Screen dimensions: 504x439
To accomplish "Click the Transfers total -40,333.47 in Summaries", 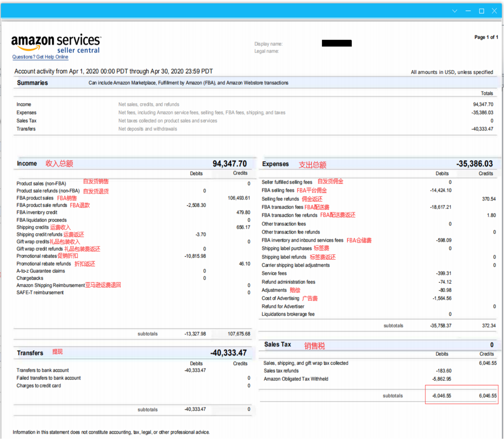I will tap(482, 129).
